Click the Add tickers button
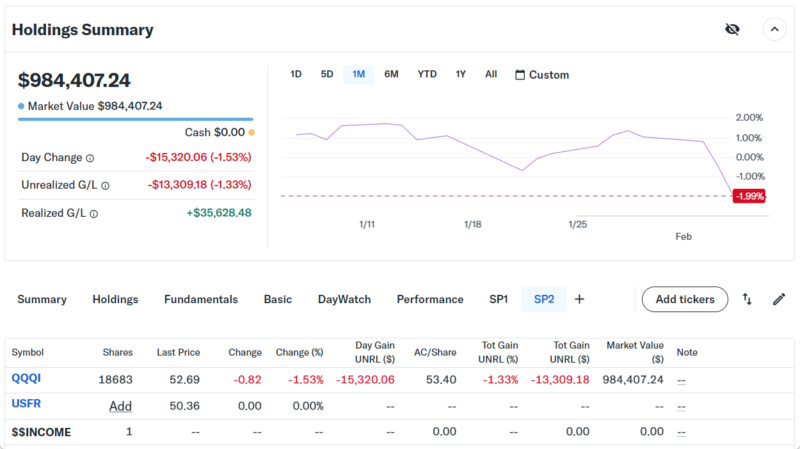The width and height of the screenshot is (800, 449). pos(685,299)
